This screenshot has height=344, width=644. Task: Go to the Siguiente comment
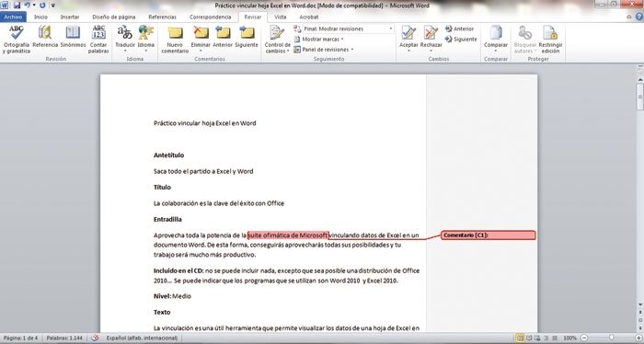click(x=247, y=36)
